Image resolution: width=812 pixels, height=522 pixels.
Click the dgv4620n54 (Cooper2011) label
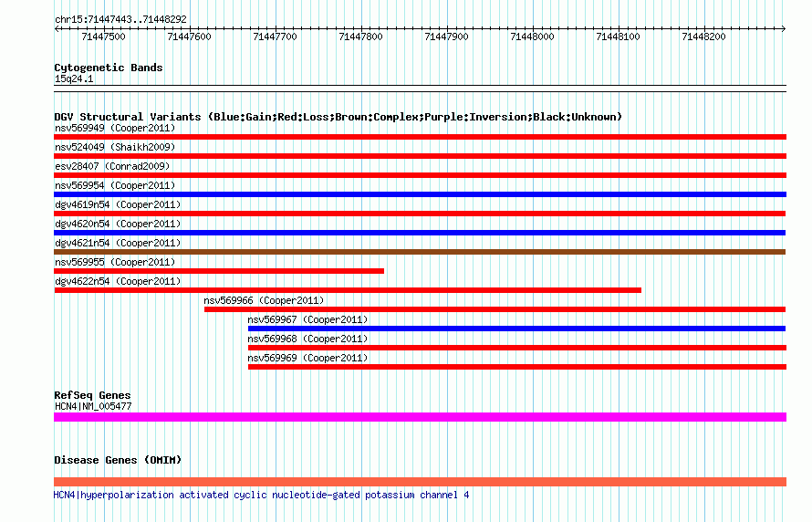pos(118,224)
